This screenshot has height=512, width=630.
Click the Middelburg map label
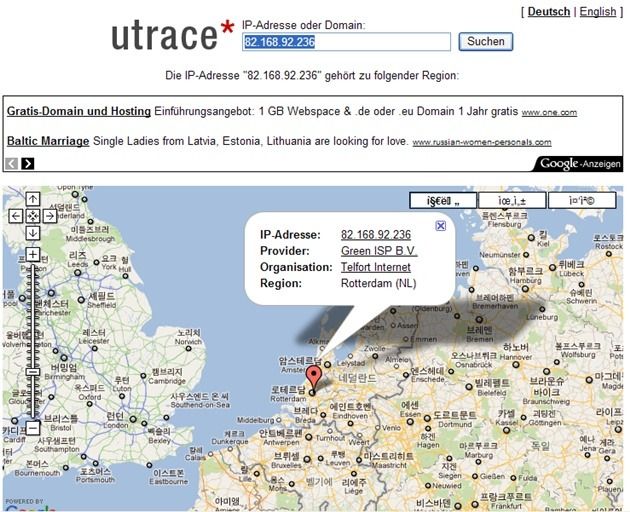coord(256,420)
